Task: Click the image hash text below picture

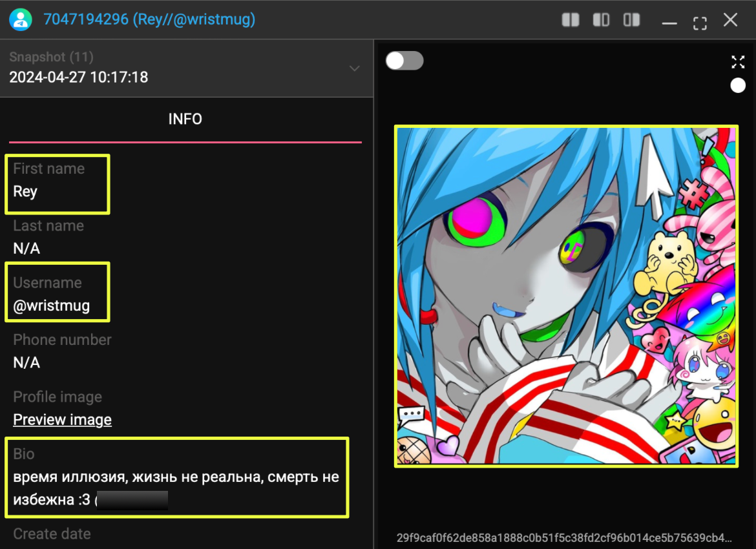Action: click(565, 537)
